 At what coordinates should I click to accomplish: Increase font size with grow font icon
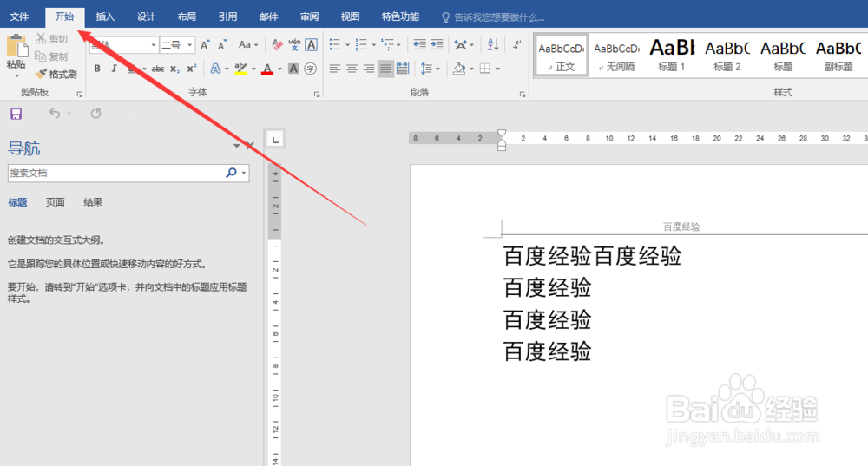tap(205, 45)
